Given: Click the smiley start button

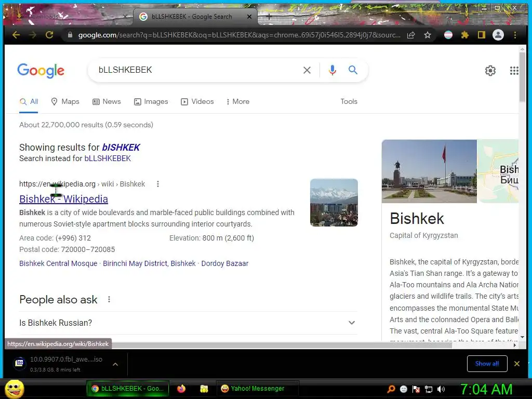Looking at the screenshot, I should coord(15,389).
